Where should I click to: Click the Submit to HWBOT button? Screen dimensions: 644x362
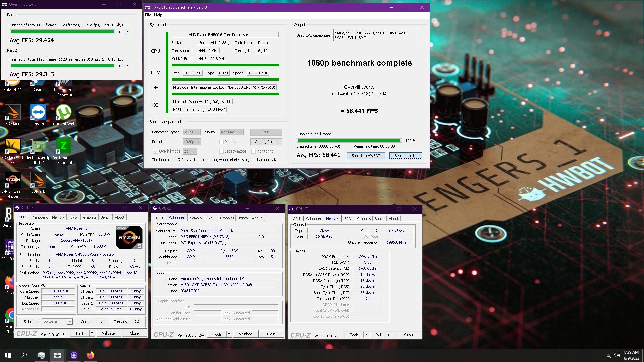[x=366, y=156]
